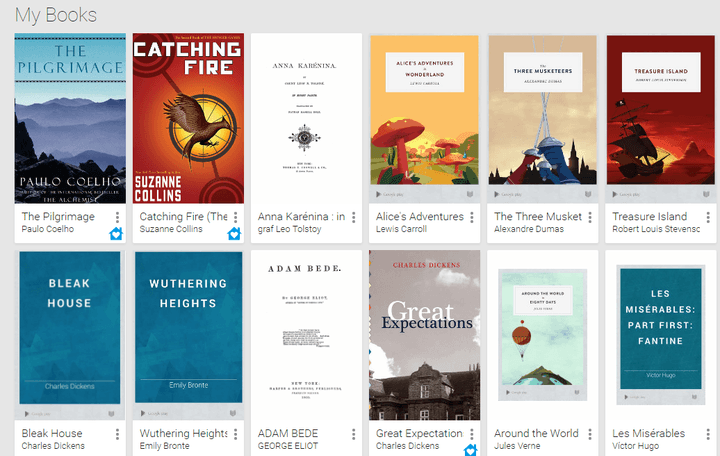Select author text 'GEORGE ELIOT'

coord(287,446)
